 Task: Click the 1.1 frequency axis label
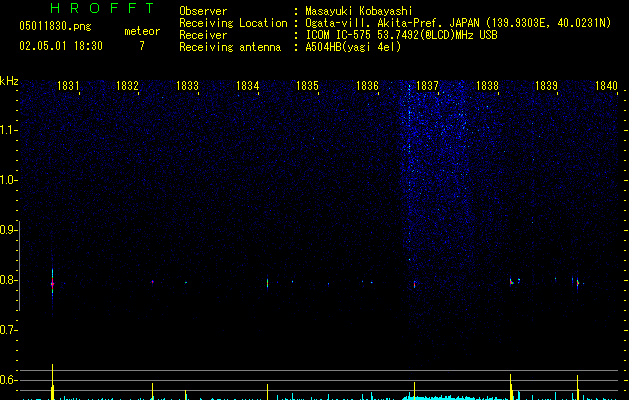(x=8, y=130)
